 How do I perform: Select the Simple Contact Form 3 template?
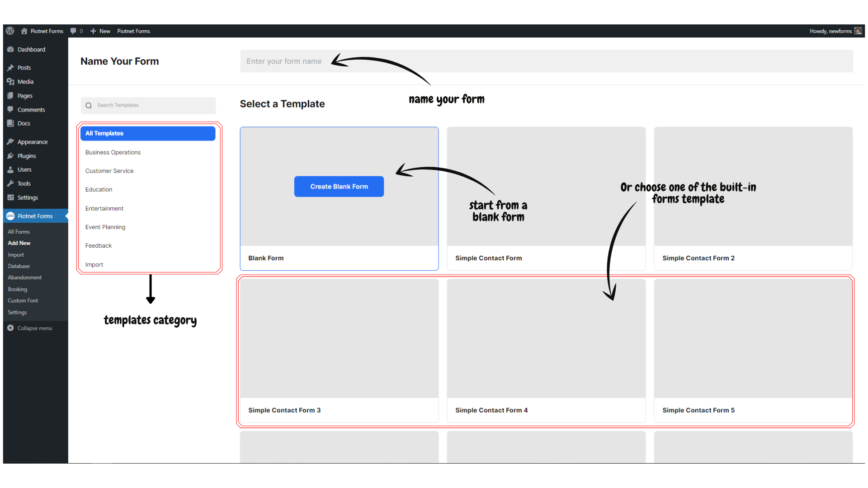pos(339,351)
